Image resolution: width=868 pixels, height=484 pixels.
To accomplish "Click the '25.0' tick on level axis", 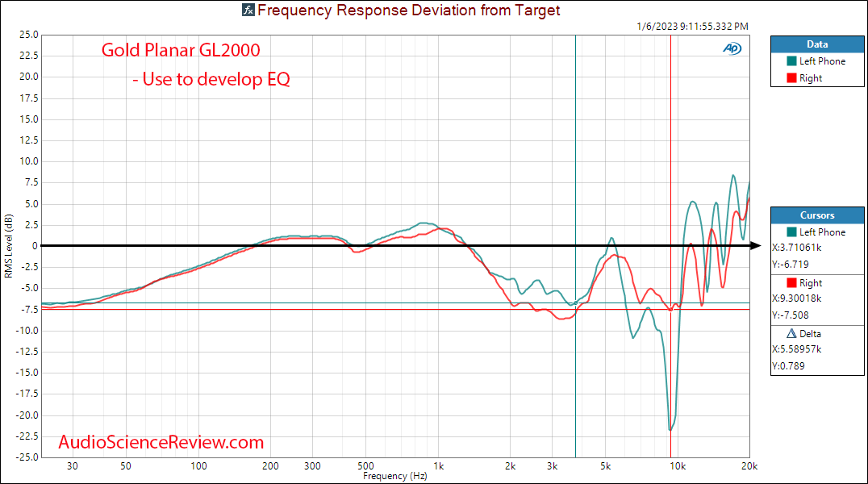I will coord(29,35).
